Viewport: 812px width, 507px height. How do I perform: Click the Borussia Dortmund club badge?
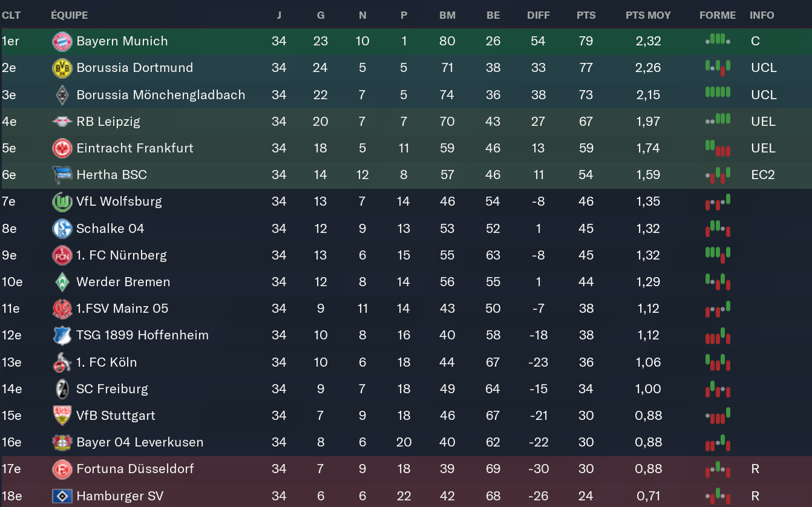[x=62, y=68]
